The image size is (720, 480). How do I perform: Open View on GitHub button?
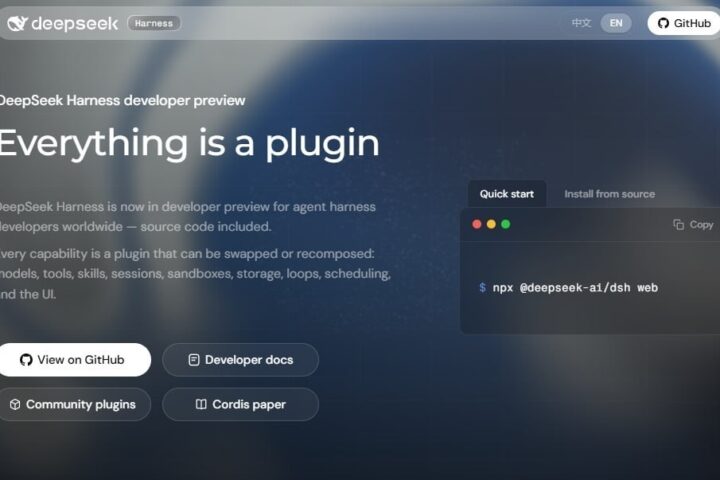75,360
